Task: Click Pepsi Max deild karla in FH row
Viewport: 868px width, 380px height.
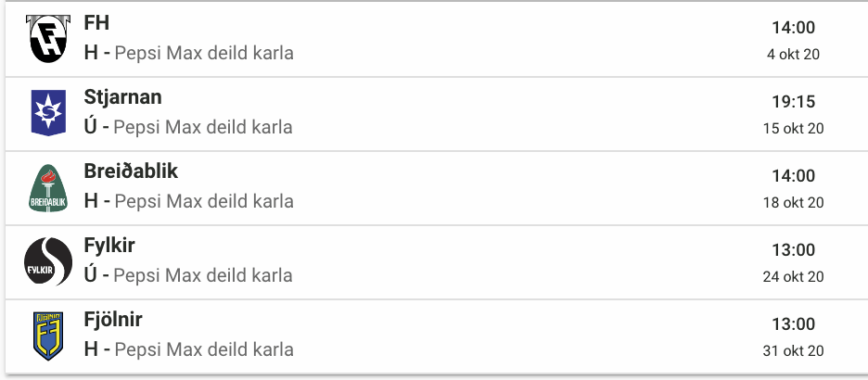Action: (x=204, y=54)
